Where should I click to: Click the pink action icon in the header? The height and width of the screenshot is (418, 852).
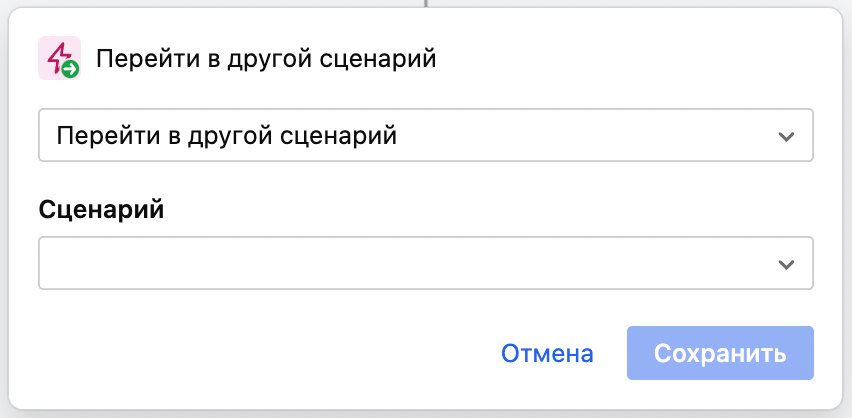(58, 58)
